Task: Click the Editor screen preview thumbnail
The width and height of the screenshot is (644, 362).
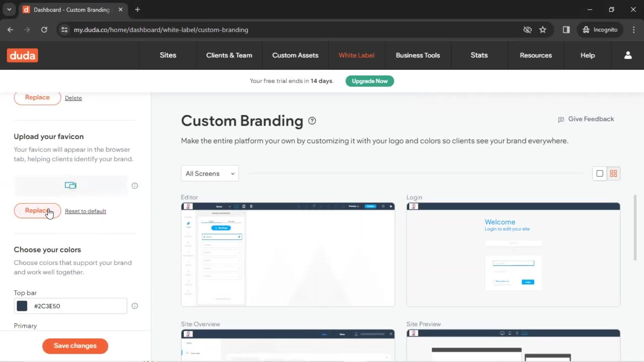Action: click(288, 254)
